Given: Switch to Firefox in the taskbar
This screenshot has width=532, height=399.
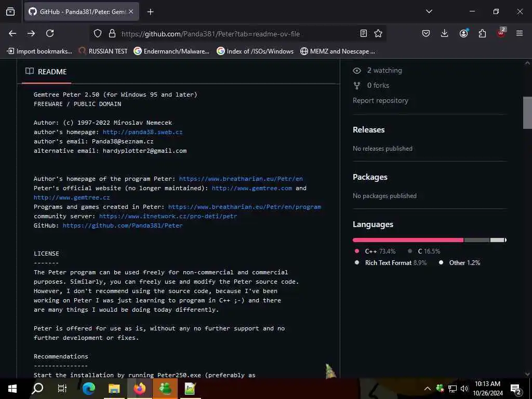Looking at the screenshot, I should [139, 389].
